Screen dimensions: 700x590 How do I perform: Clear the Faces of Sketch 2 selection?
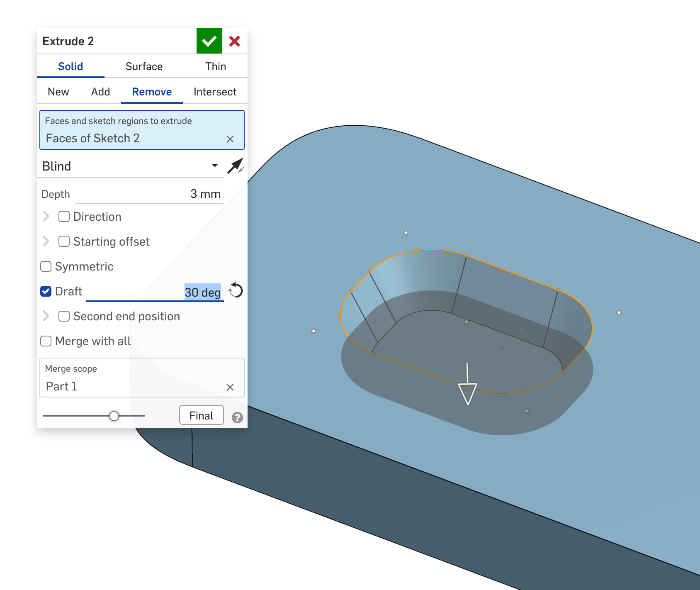[230, 139]
